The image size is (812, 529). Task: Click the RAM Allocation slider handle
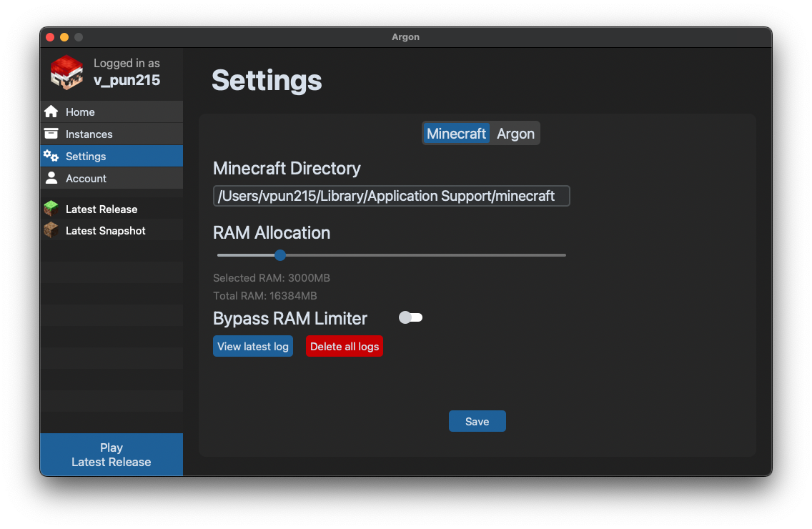tap(280, 255)
